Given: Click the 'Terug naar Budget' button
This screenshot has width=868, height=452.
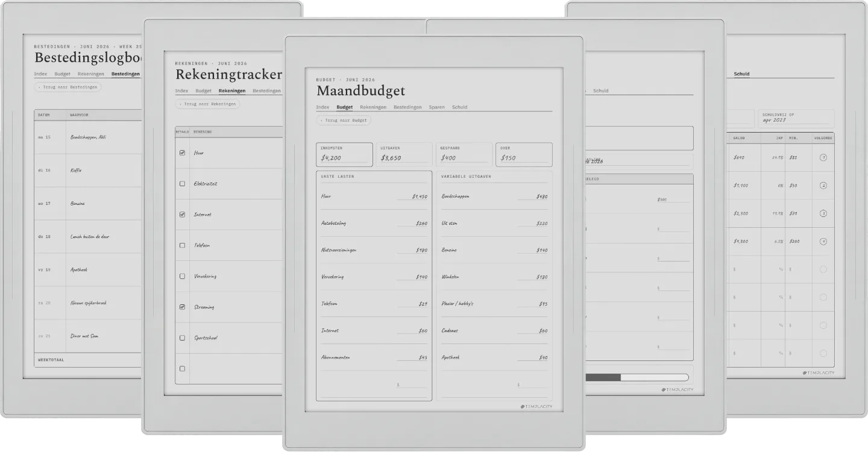Looking at the screenshot, I should point(344,121).
